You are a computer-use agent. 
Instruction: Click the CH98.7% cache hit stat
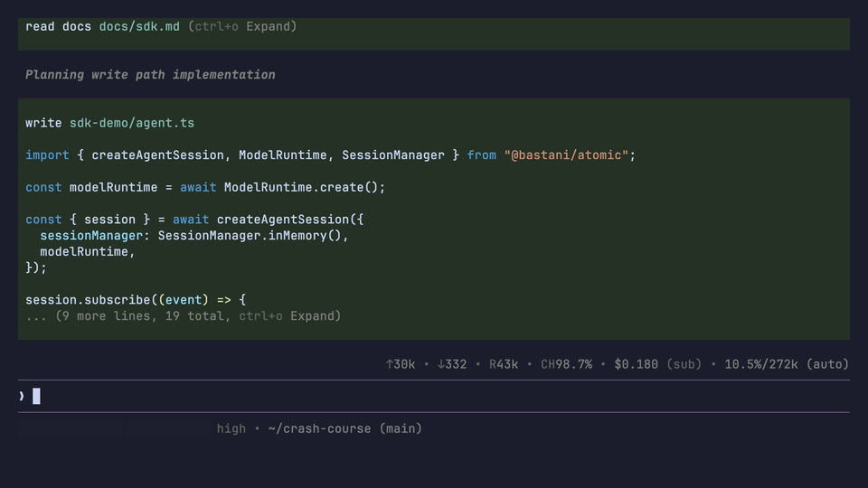coord(566,364)
